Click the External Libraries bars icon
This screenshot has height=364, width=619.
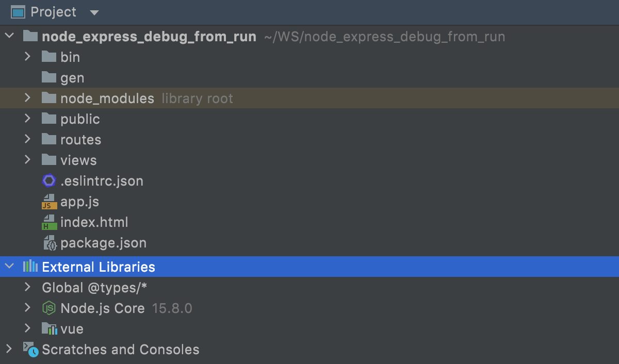(x=29, y=267)
